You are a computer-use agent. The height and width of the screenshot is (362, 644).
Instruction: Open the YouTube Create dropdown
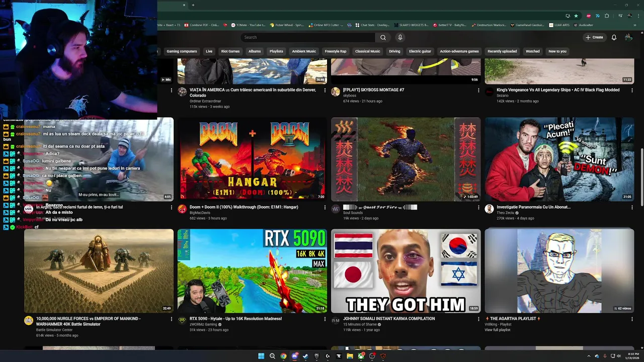594,37
